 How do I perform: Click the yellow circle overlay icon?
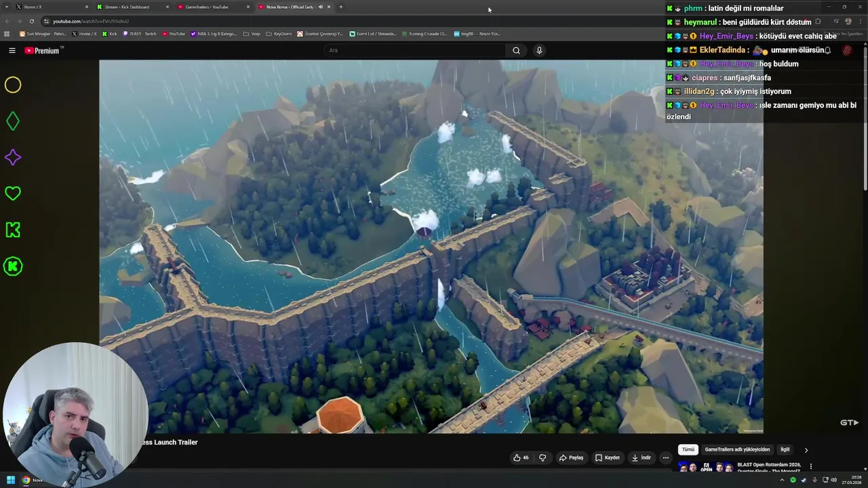click(13, 85)
